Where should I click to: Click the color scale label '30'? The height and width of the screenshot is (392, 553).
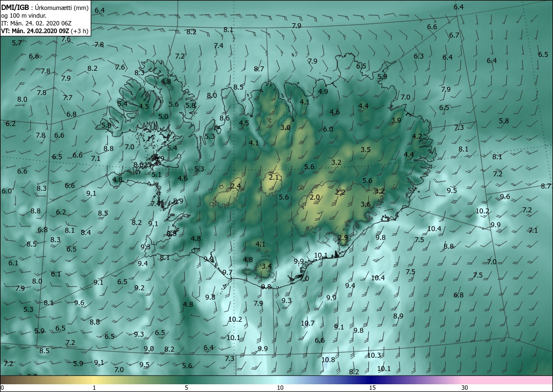465,388
